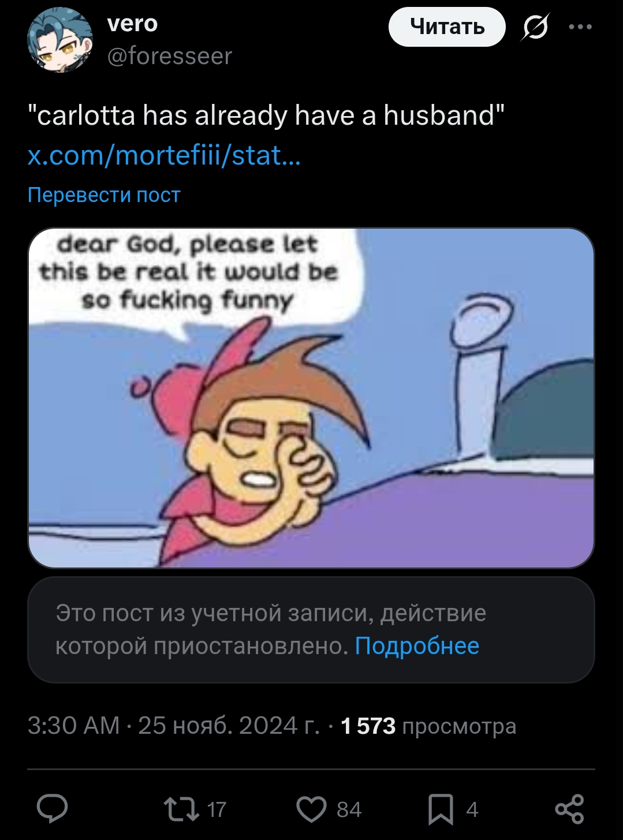Open the Подробнее link
Image resolution: width=623 pixels, height=840 pixels.
[x=417, y=646]
